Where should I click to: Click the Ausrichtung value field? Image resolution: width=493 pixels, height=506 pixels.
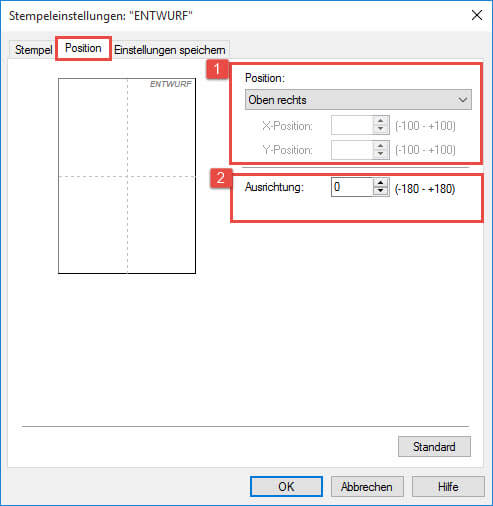(352, 187)
